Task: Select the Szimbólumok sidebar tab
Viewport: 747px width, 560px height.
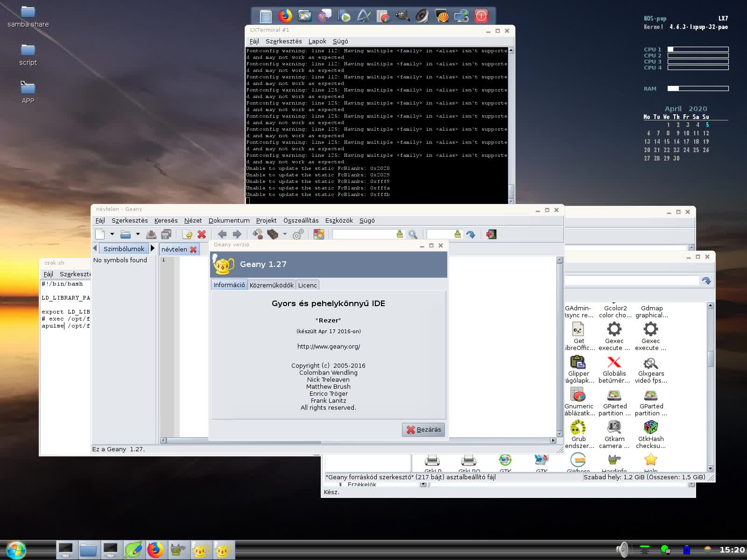Action: [x=124, y=249]
